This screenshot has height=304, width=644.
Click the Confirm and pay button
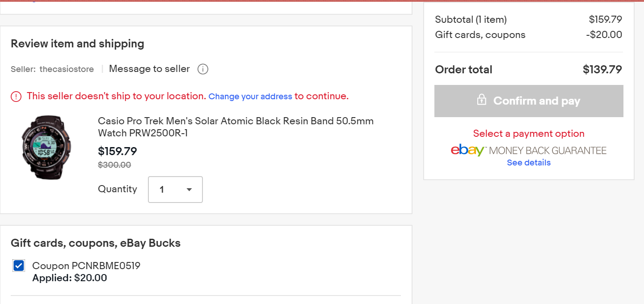529,101
